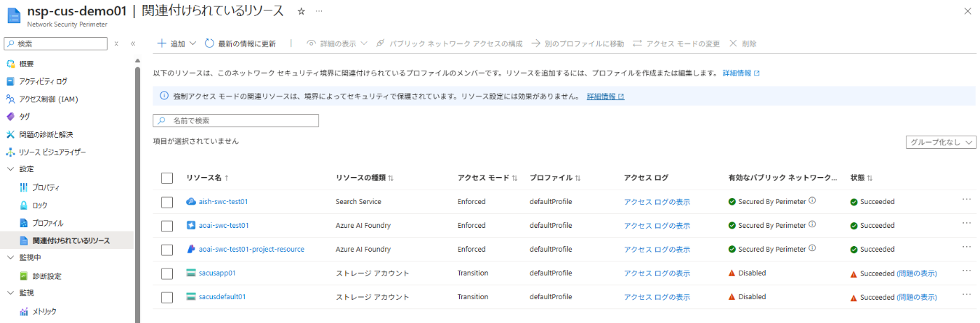Open aoai-swc-test01 resource link
This screenshot has width=980, height=323.
[x=224, y=225]
